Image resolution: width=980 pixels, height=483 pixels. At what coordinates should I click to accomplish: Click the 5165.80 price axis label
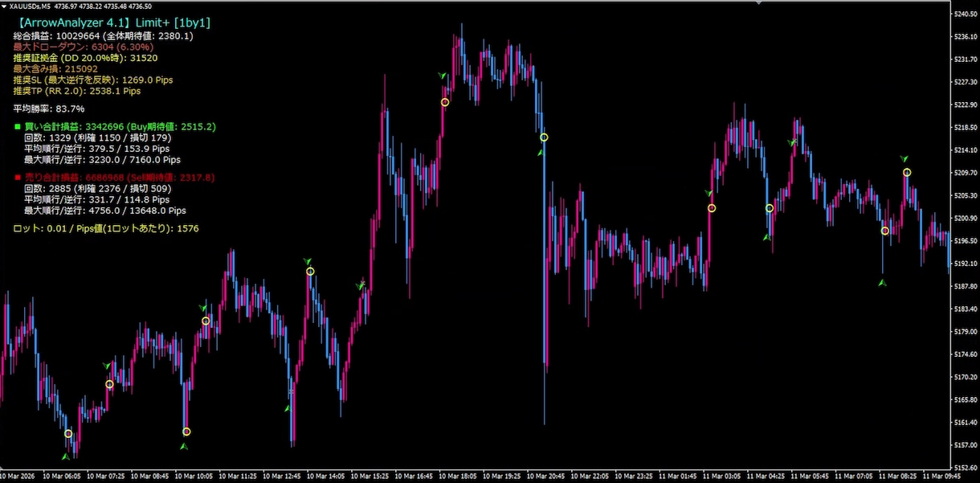pos(964,400)
